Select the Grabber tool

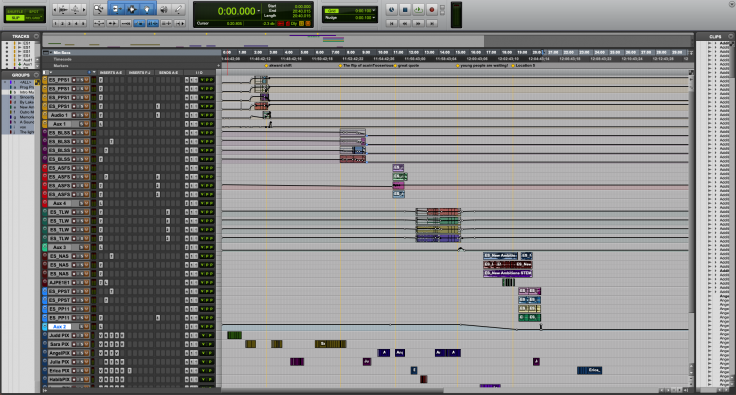pyautogui.click(x=147, y=9)
